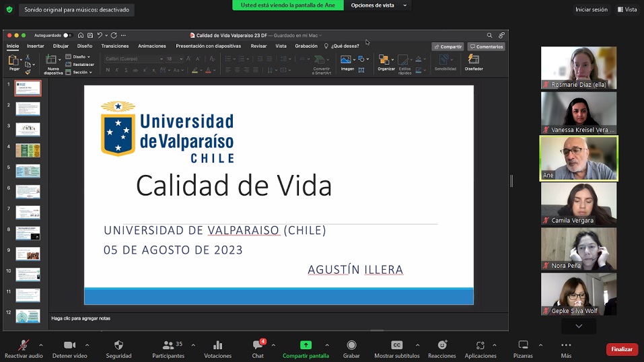Click the shape fill color button
The height and width of the screenshot is (362, 644).
click(419, 60)
